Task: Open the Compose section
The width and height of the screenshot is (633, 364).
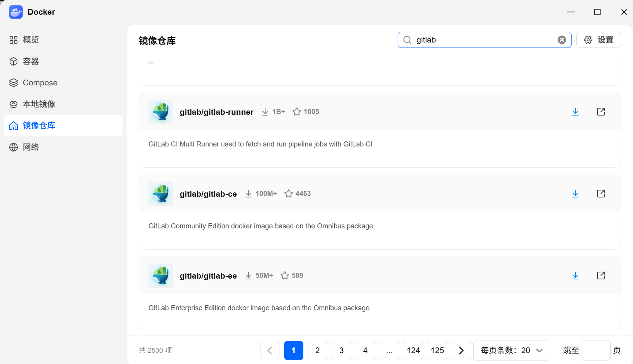Action: pyautogui.click(x=63, y=83)
